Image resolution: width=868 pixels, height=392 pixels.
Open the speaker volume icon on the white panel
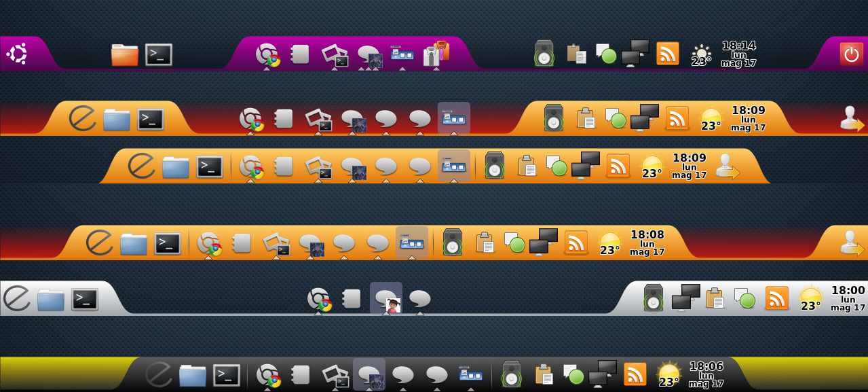pos(653,298)
